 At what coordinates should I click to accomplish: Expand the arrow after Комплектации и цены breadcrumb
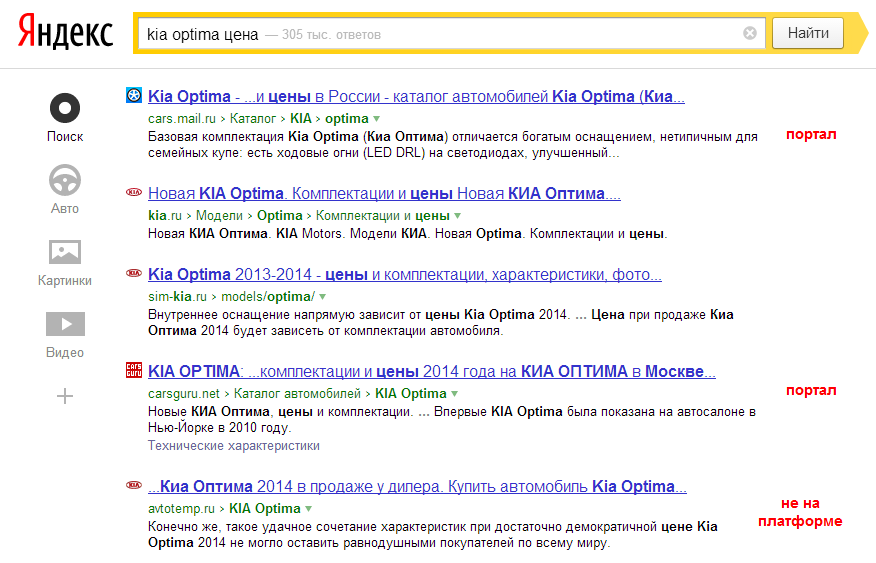(x=458, y=216)
